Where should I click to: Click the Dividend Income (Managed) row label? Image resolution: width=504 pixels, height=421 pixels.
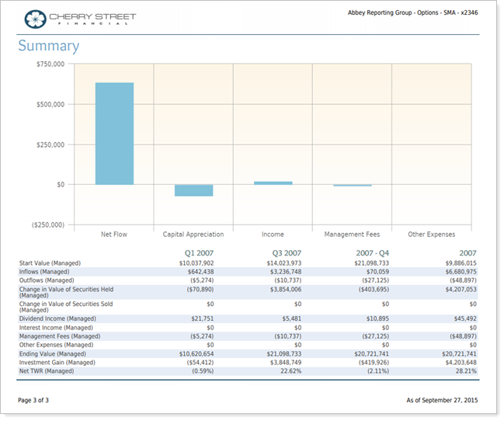coord(57,318)
